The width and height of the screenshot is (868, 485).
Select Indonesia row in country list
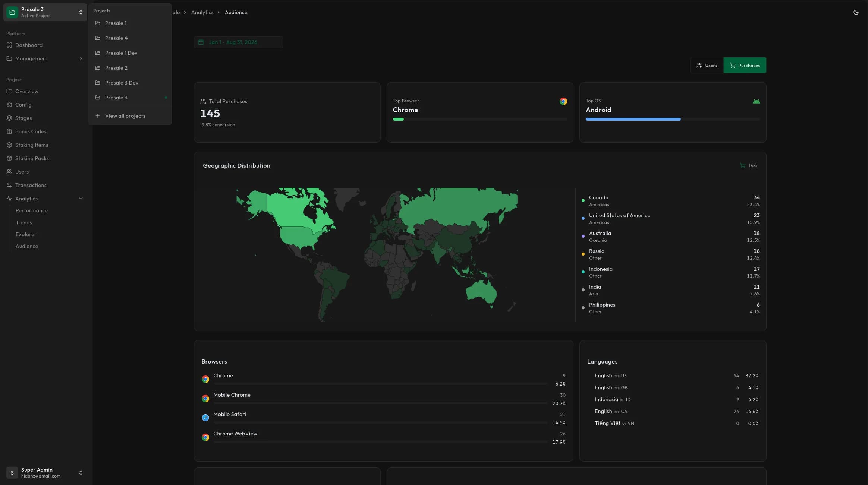pos(670,272)
